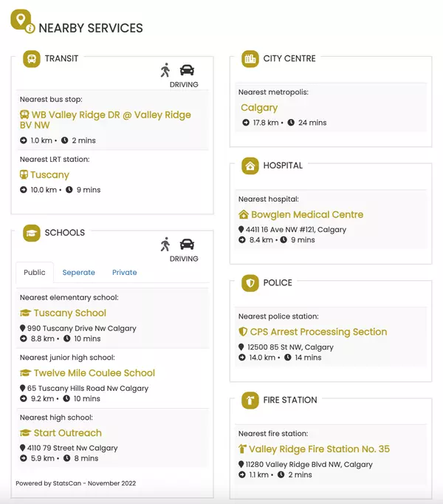Screen dimensions: 443x504
Task: Open the Calgary metropolis link
Action: point(259,108)
